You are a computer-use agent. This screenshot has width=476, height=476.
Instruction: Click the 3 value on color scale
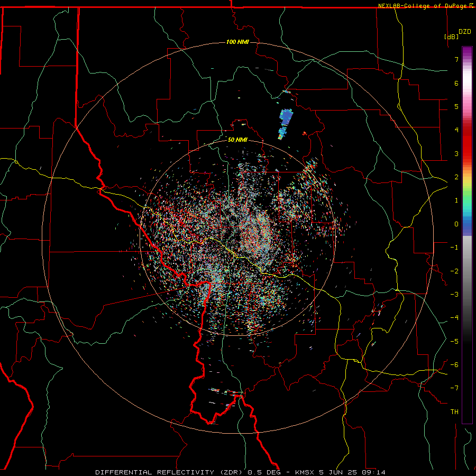click(x=456, y=153)
